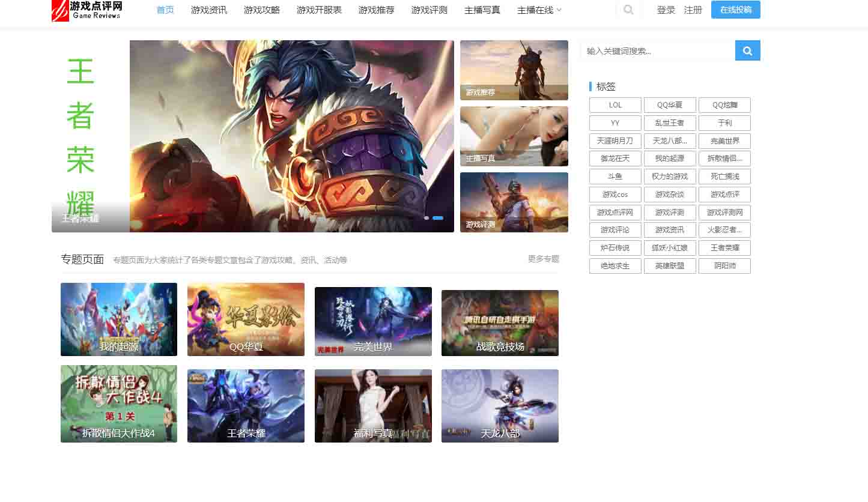868x502 pixels.
Task: Open the 福利写真 topic card
Action: pos(373,406)
